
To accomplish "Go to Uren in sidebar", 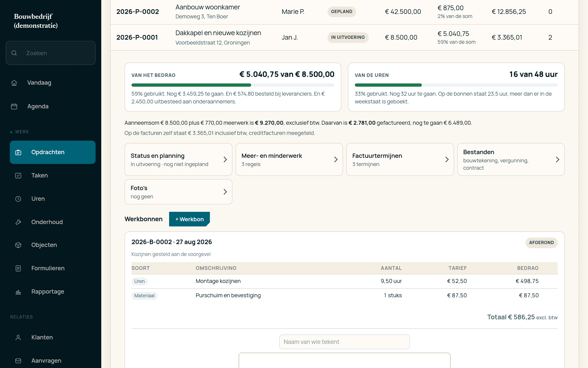I will 52,199.
